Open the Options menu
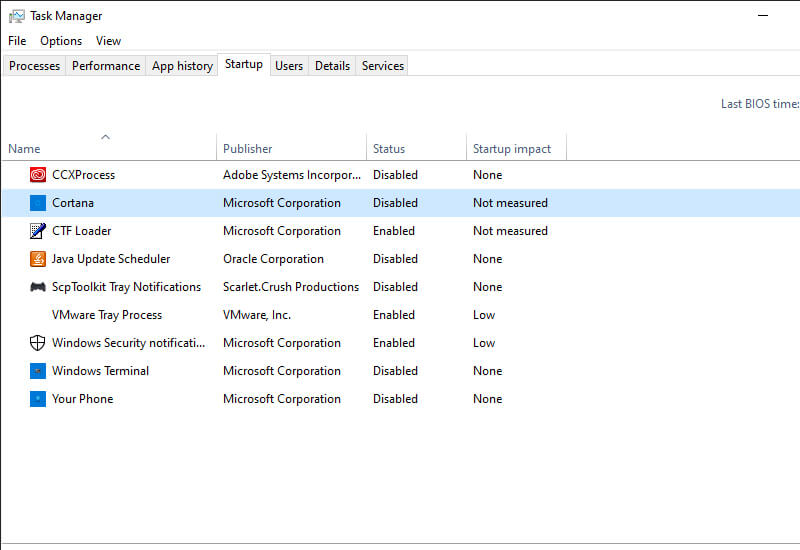 click(61, 41)
